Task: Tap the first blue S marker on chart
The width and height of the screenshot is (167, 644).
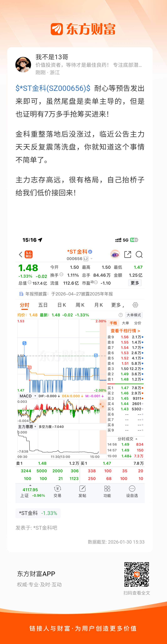Action: [x=24, y=343]
